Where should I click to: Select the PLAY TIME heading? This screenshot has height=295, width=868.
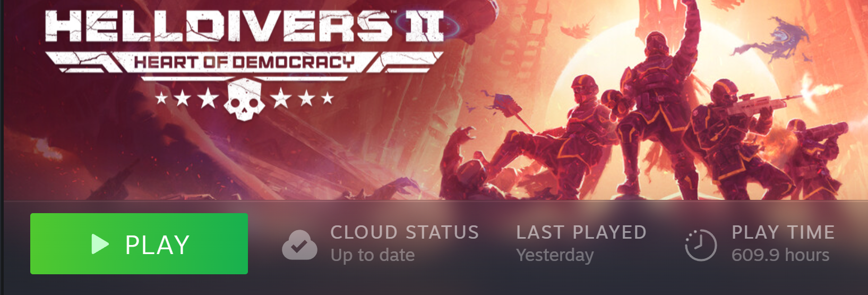[x=783, y=232]
